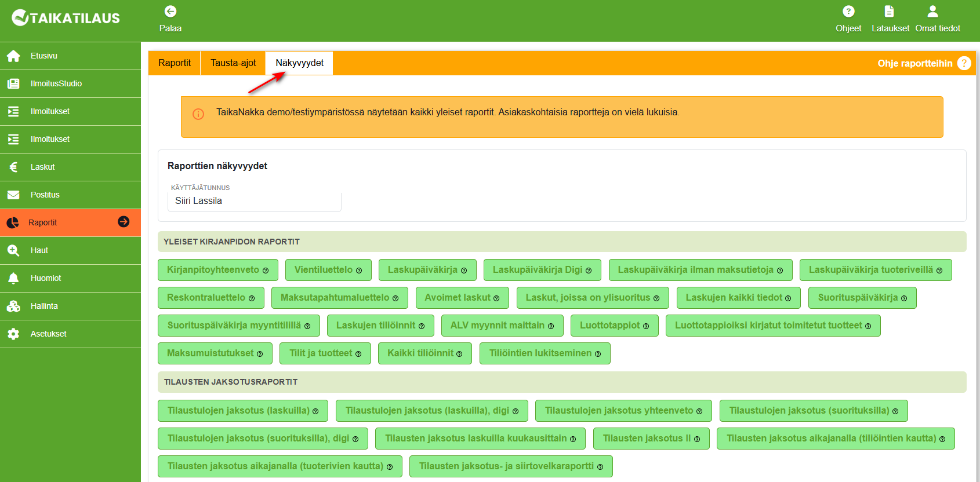Screen dimensions: 980x482
Task: Open Ohjeet help icon in header
Action: (848, 12)
